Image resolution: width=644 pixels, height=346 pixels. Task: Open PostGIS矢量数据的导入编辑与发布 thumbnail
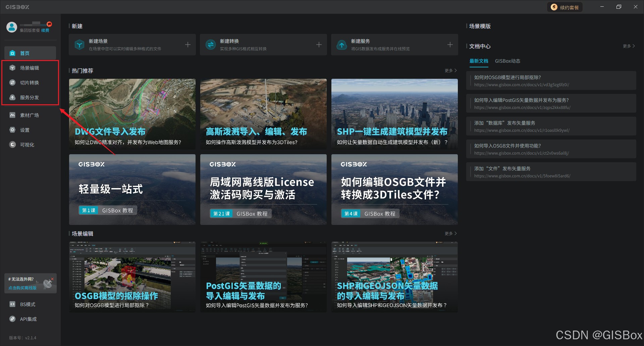tap(263, 277)
